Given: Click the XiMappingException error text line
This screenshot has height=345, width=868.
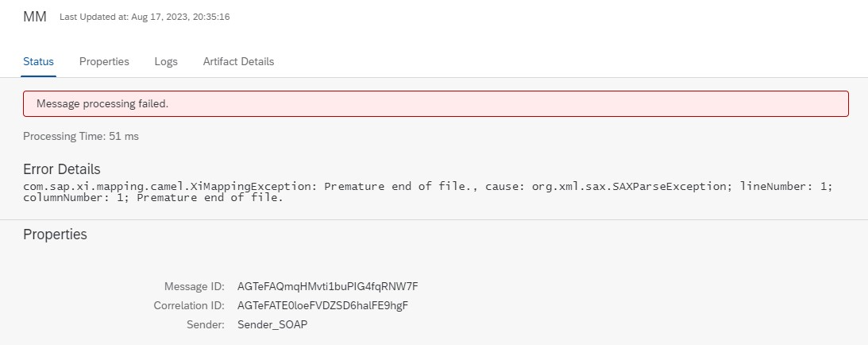Looking at the screenshot, I should tap(427, 186).
